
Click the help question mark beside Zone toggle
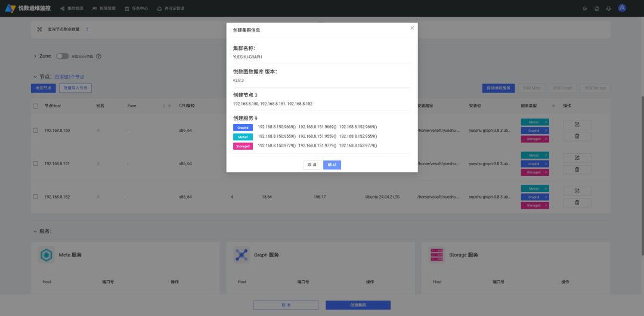tap(98, 56)
